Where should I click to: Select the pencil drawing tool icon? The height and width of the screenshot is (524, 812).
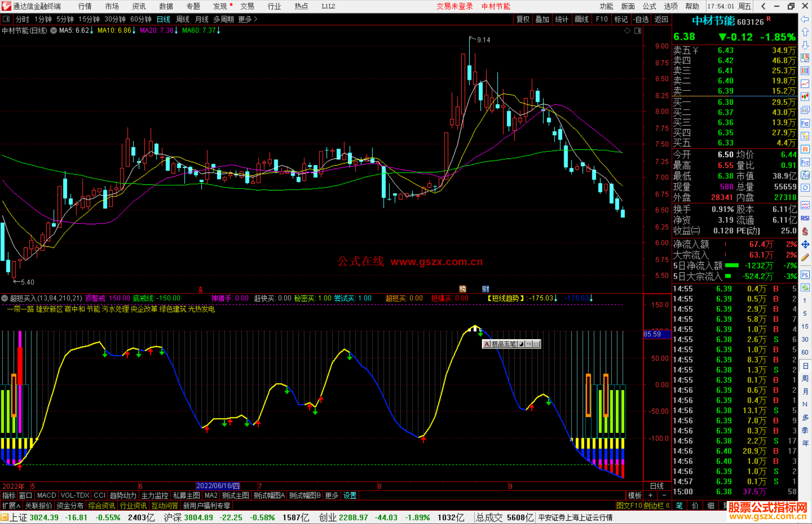[805, 257]
